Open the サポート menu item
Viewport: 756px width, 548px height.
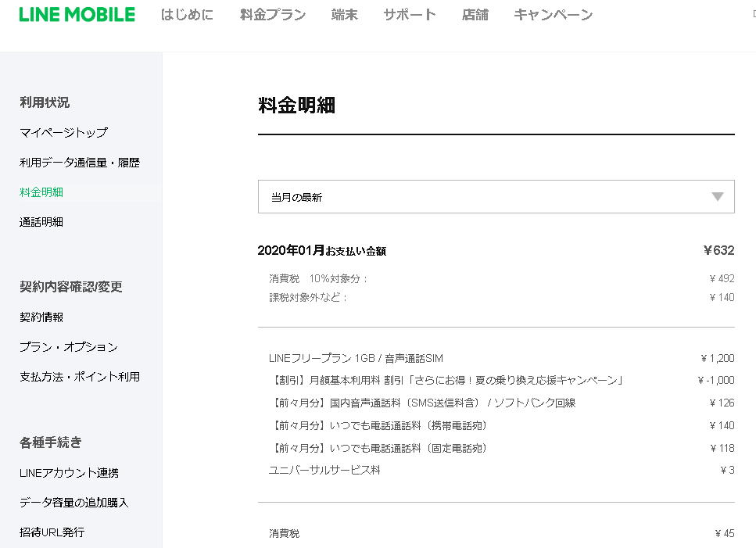tap(410, 15)
